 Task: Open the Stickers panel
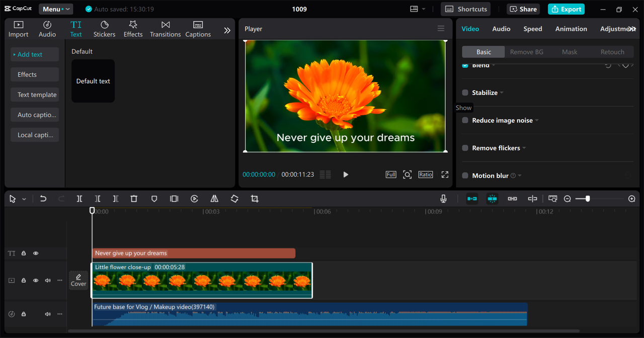(104, 29)
